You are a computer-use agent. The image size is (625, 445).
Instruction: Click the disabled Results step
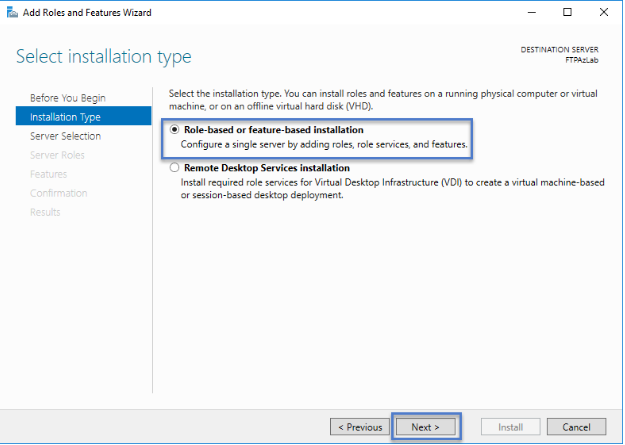(x=45, y=212)
